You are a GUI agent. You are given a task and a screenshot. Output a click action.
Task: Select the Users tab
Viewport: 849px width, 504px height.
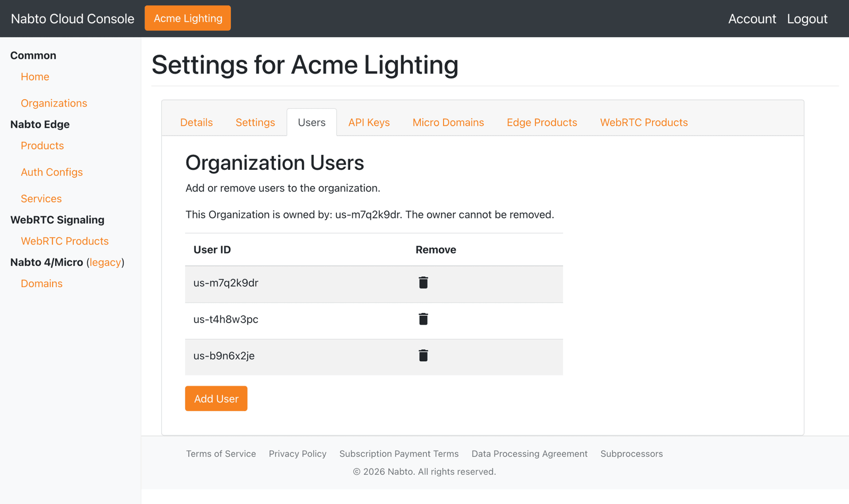pos(311,123)
